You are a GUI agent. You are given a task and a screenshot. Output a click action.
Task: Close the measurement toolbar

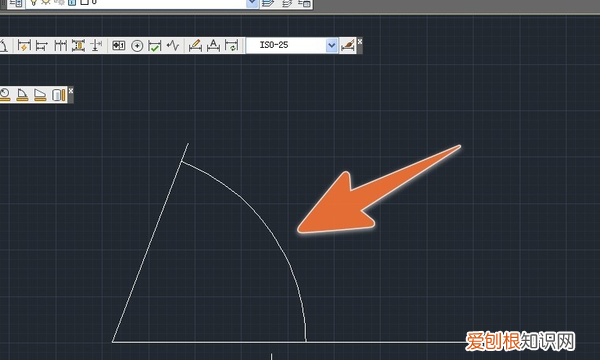tap(70, 90)
